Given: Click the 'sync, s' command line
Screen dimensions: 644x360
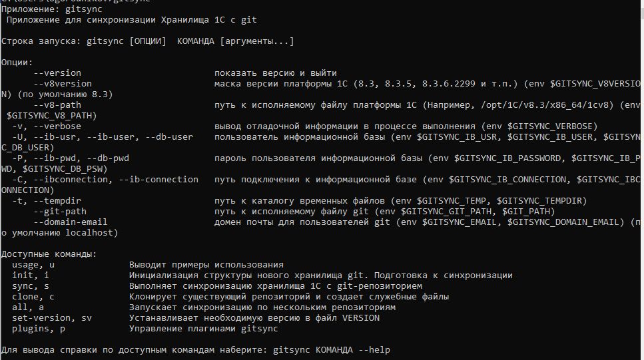Looking at the screenshot, I should pos(217,287).
